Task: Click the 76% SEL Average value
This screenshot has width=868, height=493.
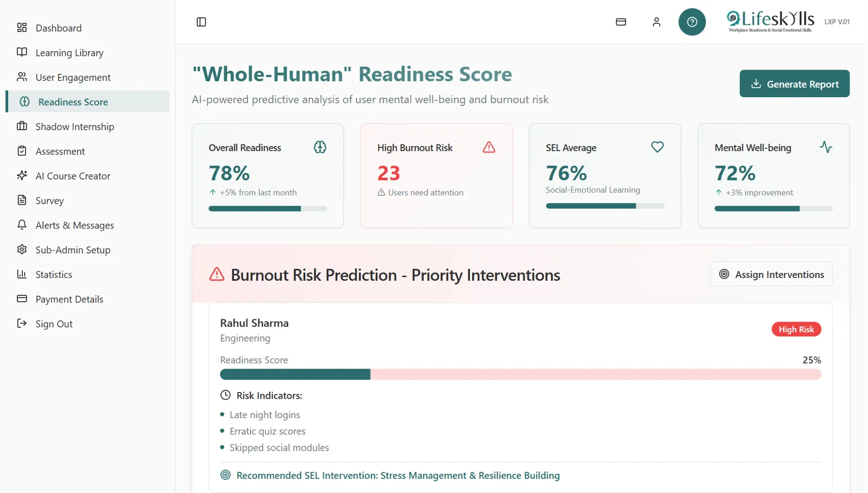Action: (566, 173)
